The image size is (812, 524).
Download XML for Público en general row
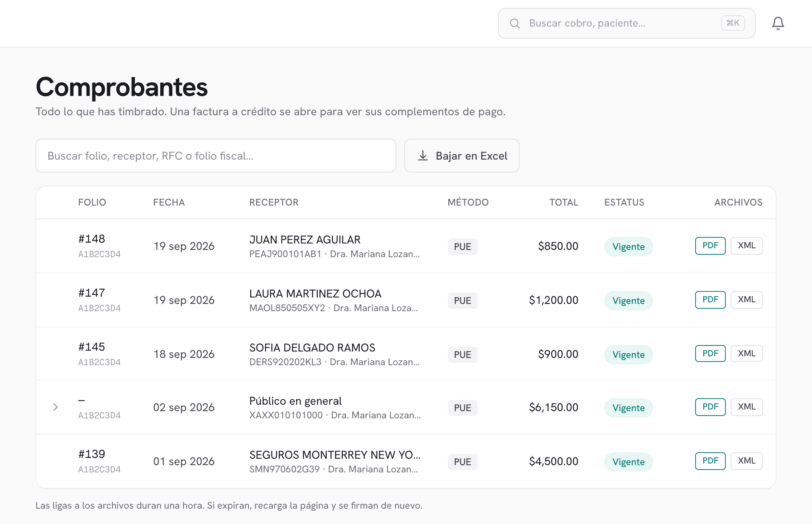746,407
